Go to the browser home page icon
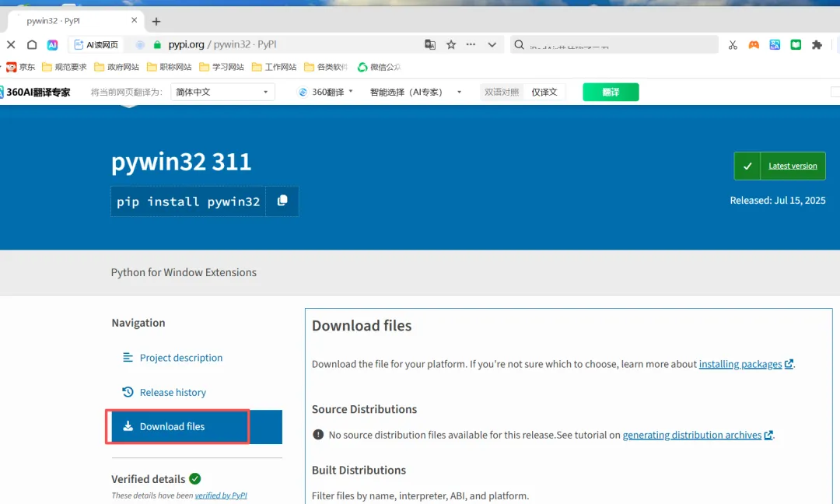Screen dimensions: 840x504 (32, 44)
